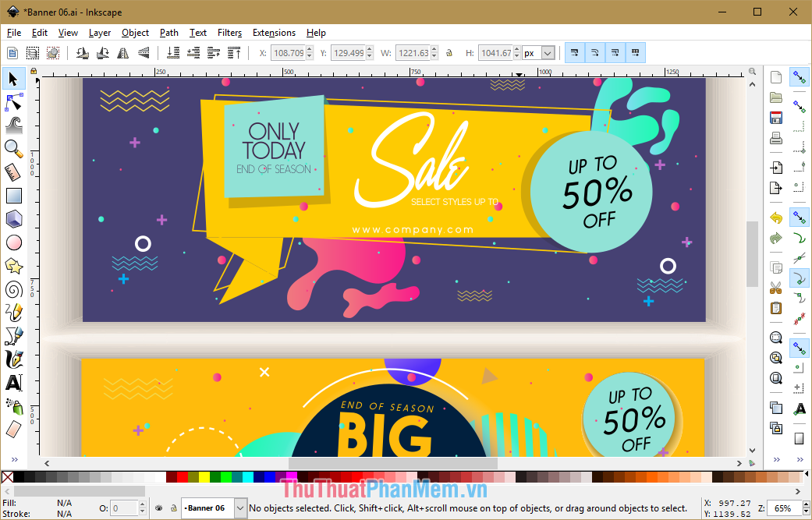Viewport: 812px width, 520px height.
Task: Open the Filters menu
Action: click(229, 33)
